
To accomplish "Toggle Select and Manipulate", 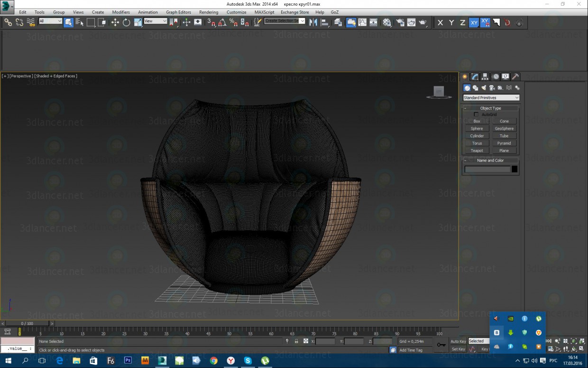I will [x=186, y=22].
